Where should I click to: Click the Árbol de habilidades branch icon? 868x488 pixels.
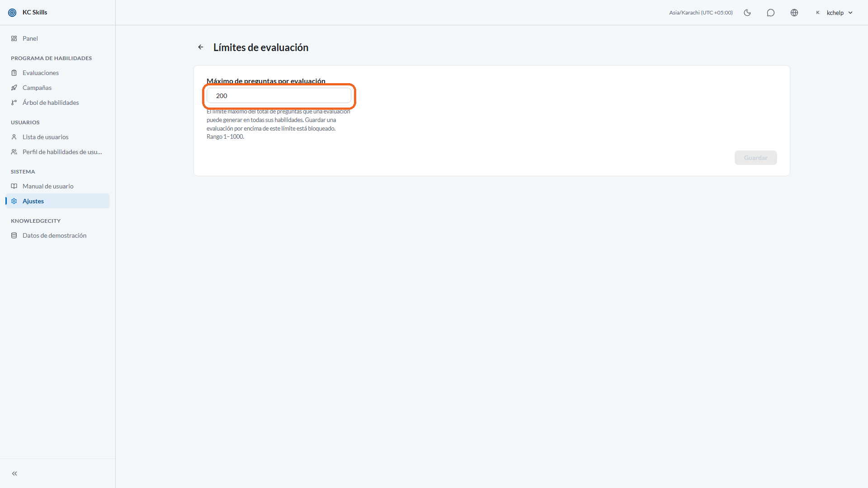pyautogui.click(x=14, y=103)
